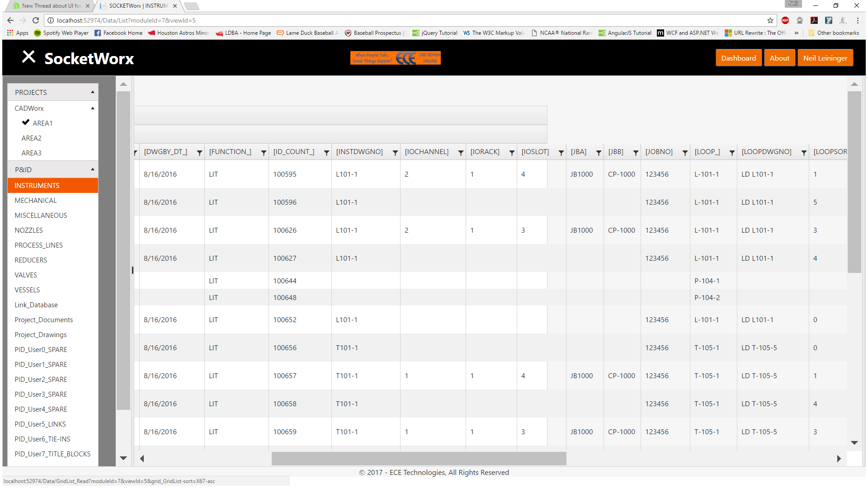Click filter funnel on JOBNO column
This screenshot has height=488, width=868.
tap(685, 153)
